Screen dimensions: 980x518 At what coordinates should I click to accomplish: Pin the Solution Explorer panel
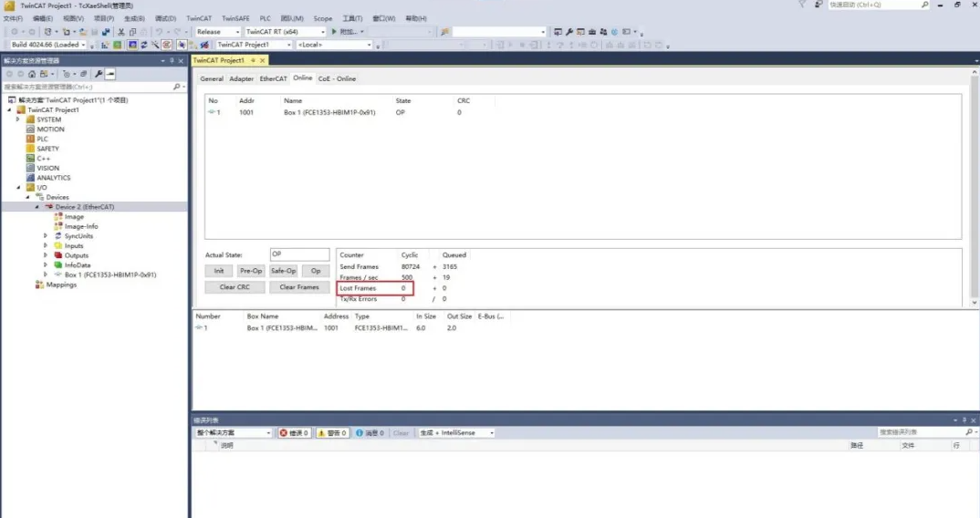172,60
